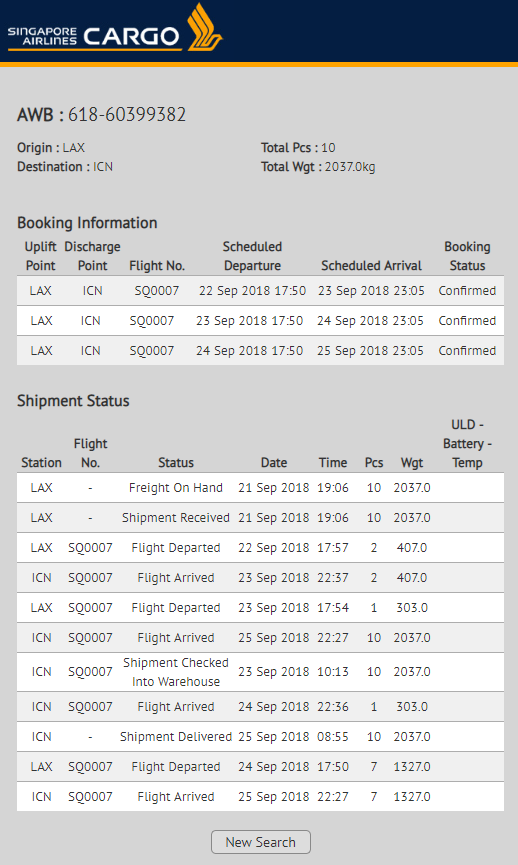The height and width of the screenshot is (865, 518).
Task: Click Confirmed status for 24 Sep departure
Action: coord(467,350)
